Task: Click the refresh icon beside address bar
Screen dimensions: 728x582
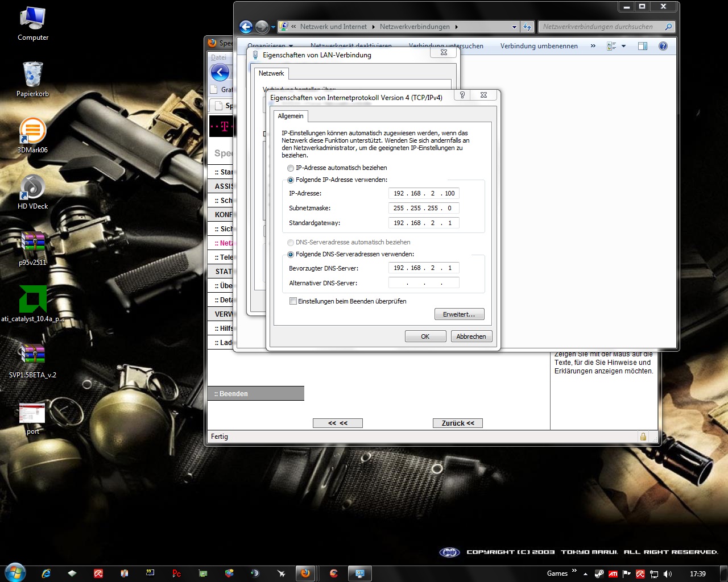Action: point(527,27)
